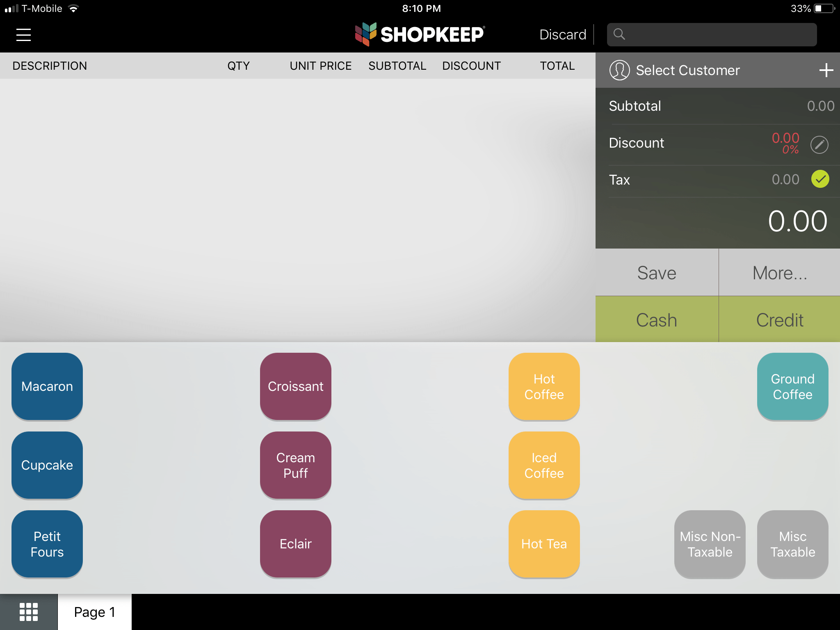Add a Cupcake to the sale
Screen dimensions: 840x630
point(47,465)
